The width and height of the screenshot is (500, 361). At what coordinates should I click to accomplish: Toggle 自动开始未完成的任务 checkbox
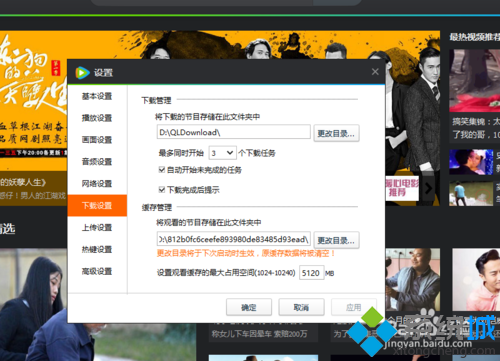pyautogui.click(x=162, y=170)
